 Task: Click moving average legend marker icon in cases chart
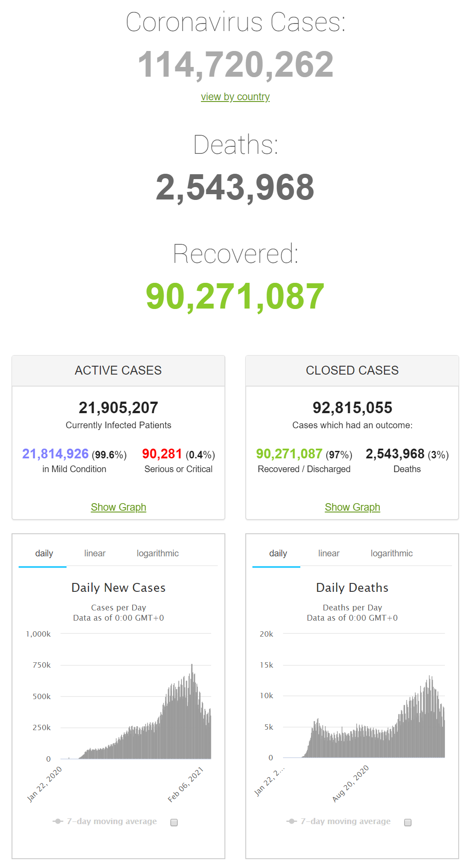click(x=58, y=821)
